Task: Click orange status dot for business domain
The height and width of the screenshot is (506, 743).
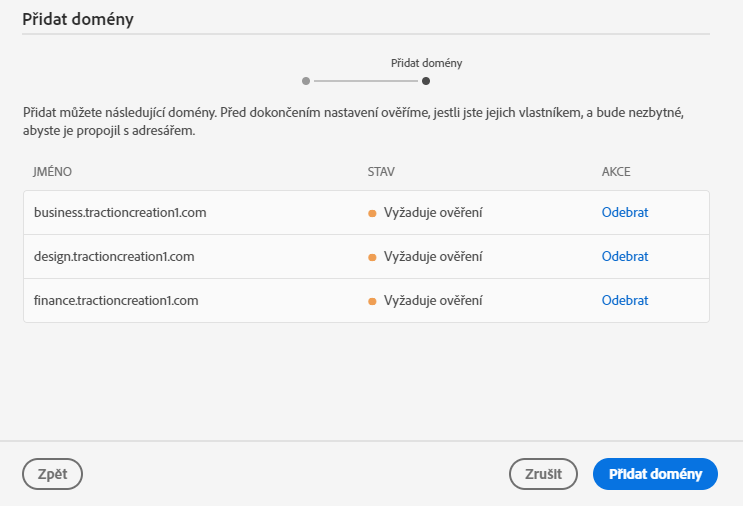Action: pyautogui.click(x=372, y=213)
